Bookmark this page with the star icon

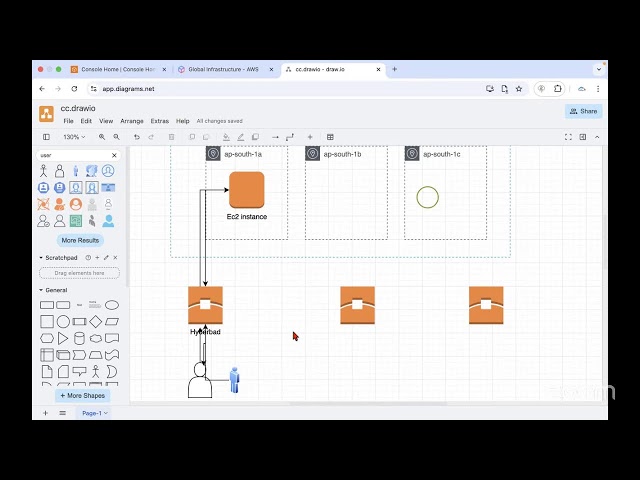(x=519, y=89)
